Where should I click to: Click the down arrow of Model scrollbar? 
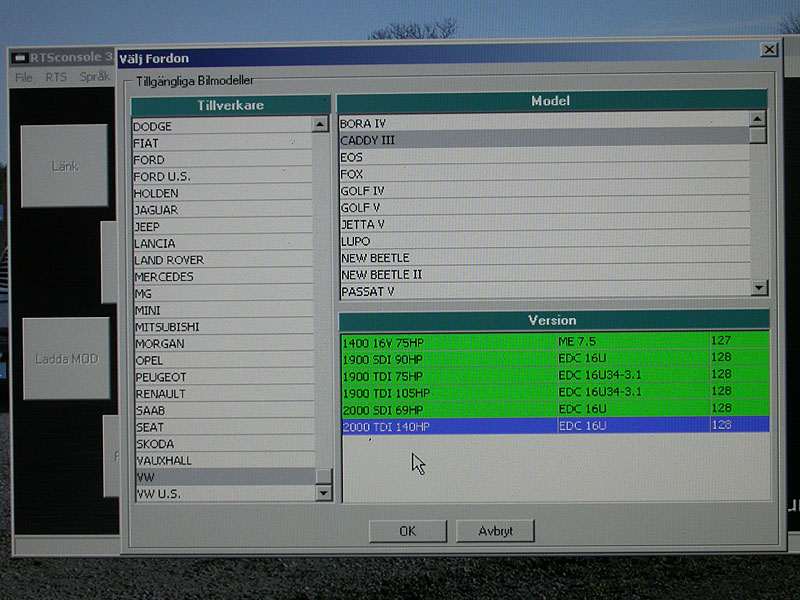click(759, 288)
